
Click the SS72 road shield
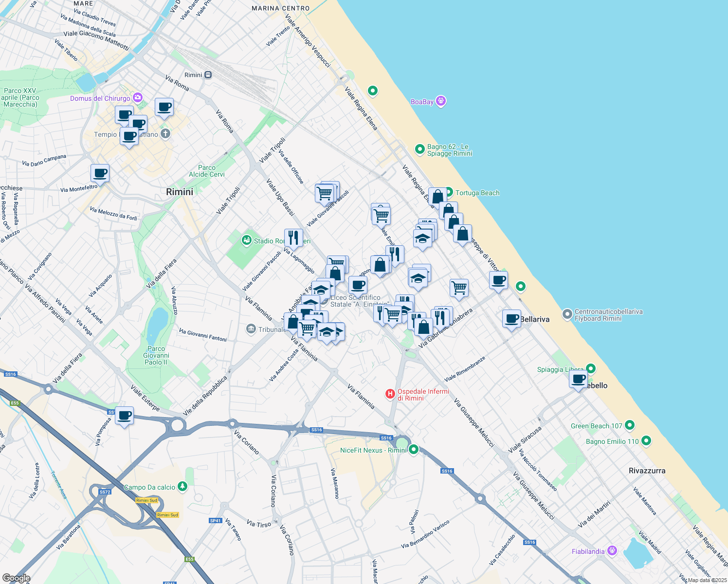[x=105, y=492]
